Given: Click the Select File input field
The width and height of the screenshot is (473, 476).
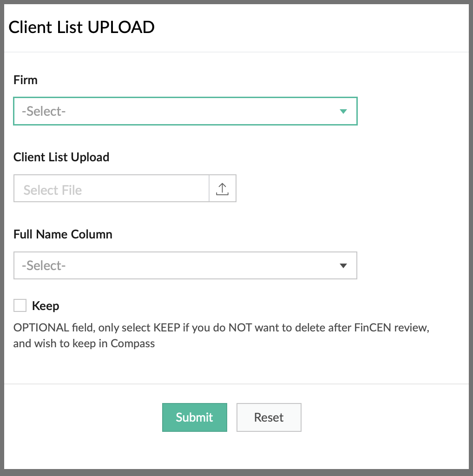Looking at the screenshot, I should pyautogui.click(x=112, y=189).
